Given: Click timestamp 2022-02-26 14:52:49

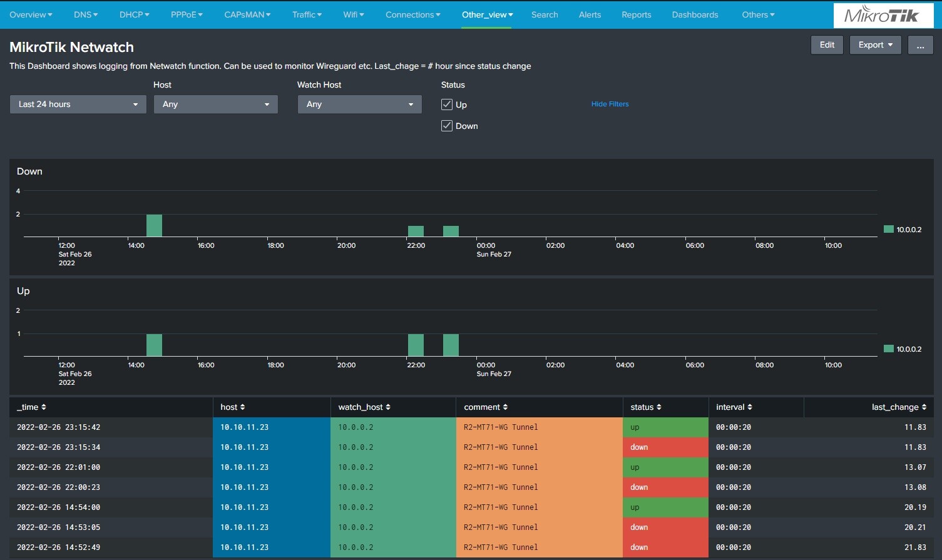Looking at the screenshot, I should coord(58,547).
